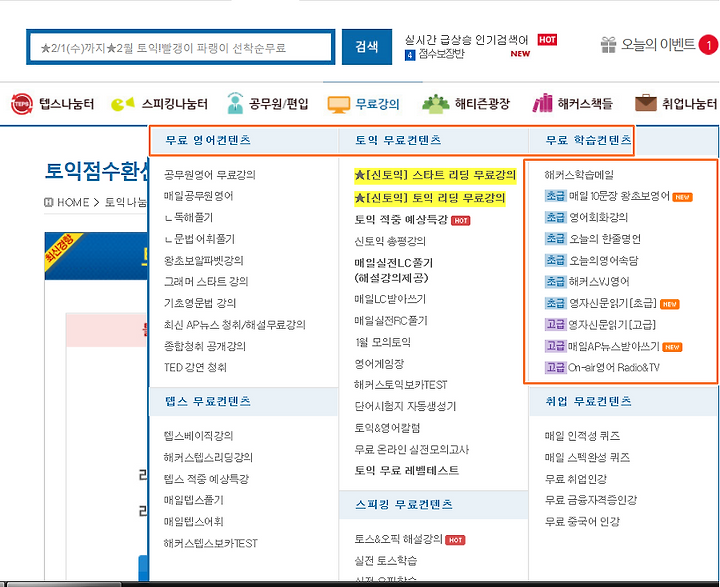Open the 텝스나눔터 menu

[66, 104]
